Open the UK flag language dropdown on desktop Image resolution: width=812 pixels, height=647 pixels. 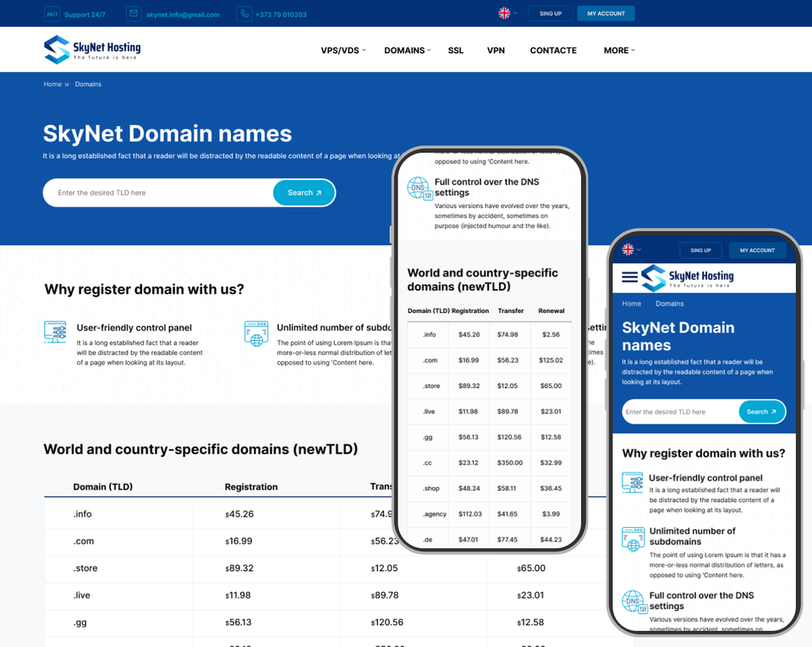click(x=507, y=14)
